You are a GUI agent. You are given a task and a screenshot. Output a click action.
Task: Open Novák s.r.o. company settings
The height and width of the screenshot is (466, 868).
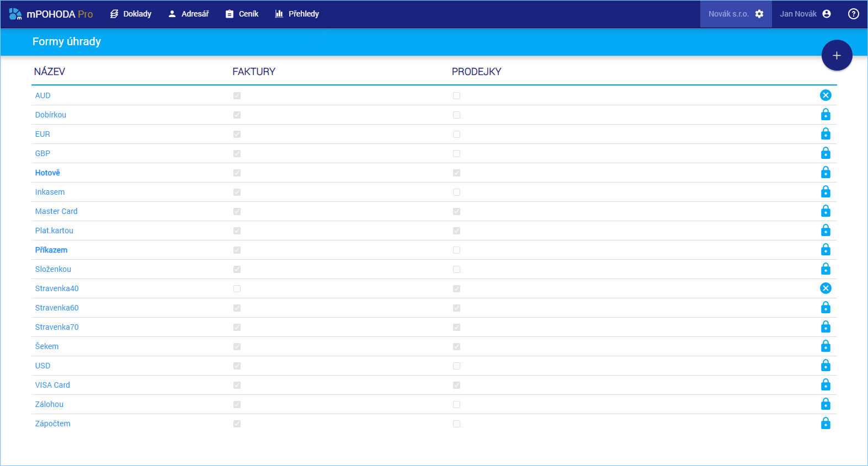736,14
